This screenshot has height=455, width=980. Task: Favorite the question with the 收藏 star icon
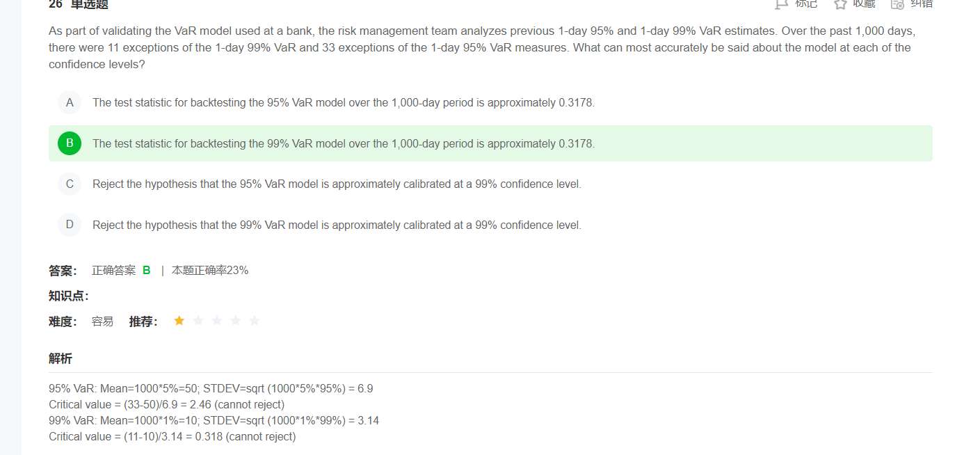840,3
